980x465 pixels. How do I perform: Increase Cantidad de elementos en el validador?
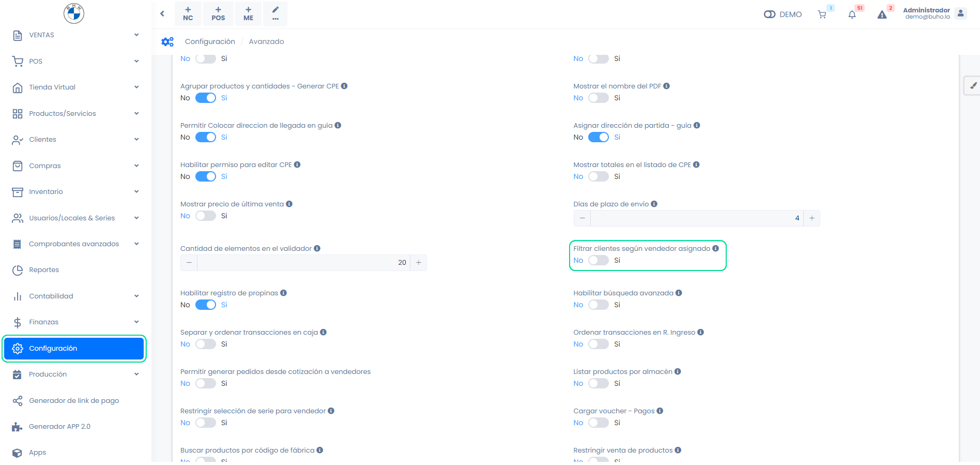tap(419, 263)
